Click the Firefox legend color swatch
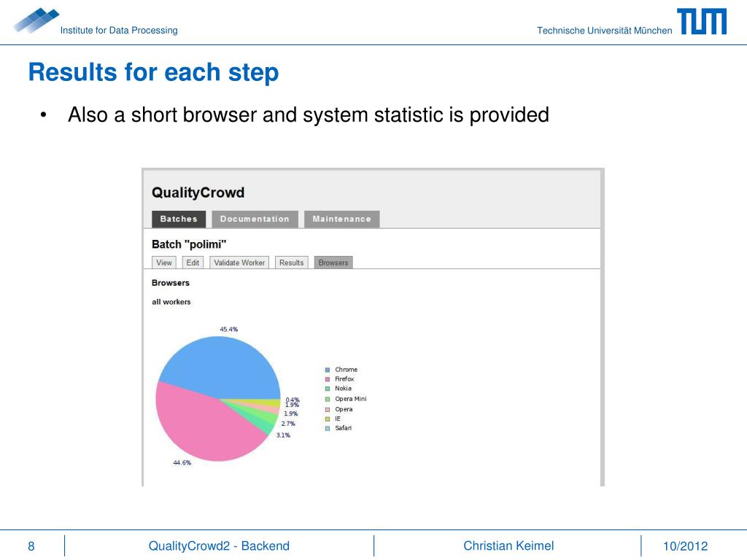The image size is (747, 560). [328, 379]
